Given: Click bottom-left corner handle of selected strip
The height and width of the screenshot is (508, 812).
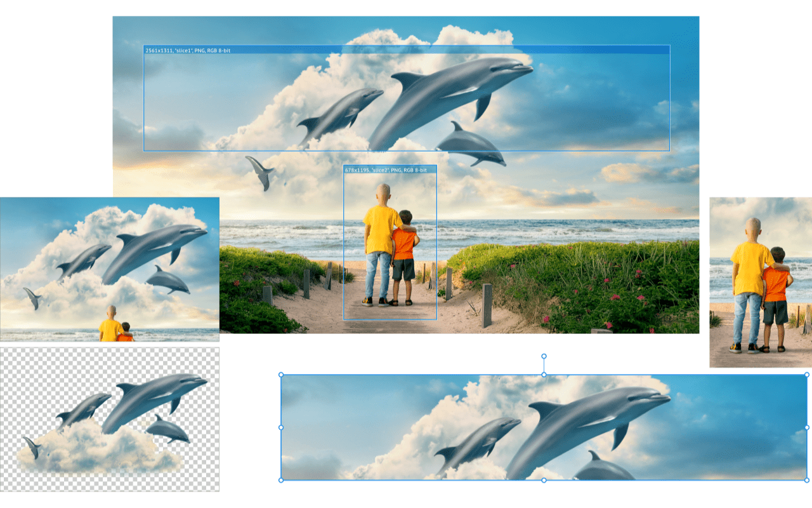Looking at the screenshot, I should [281, 480].
